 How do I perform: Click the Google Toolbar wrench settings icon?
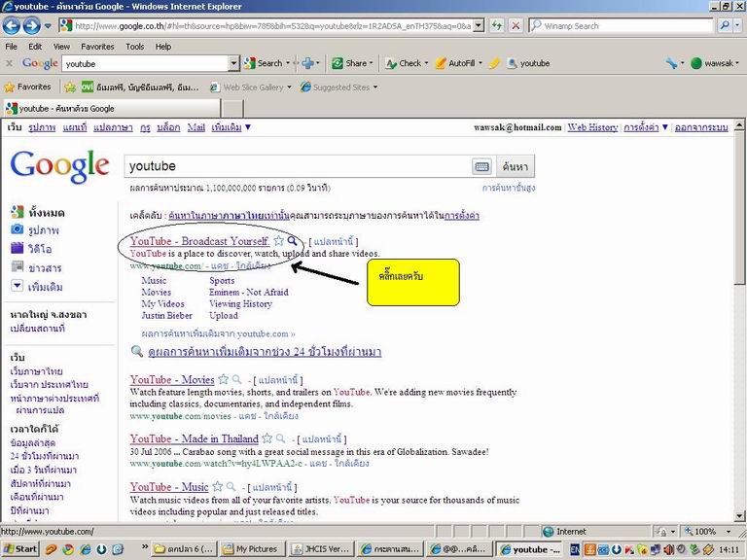pos(671,63)
